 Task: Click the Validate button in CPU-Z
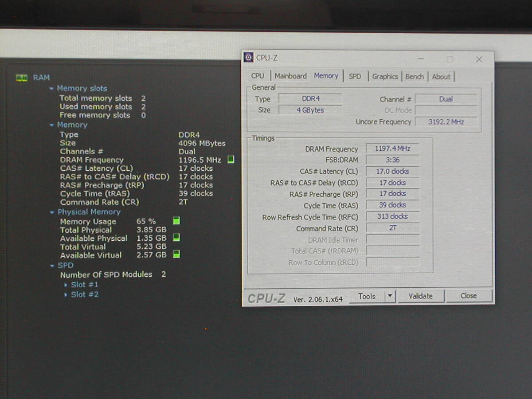421,296
